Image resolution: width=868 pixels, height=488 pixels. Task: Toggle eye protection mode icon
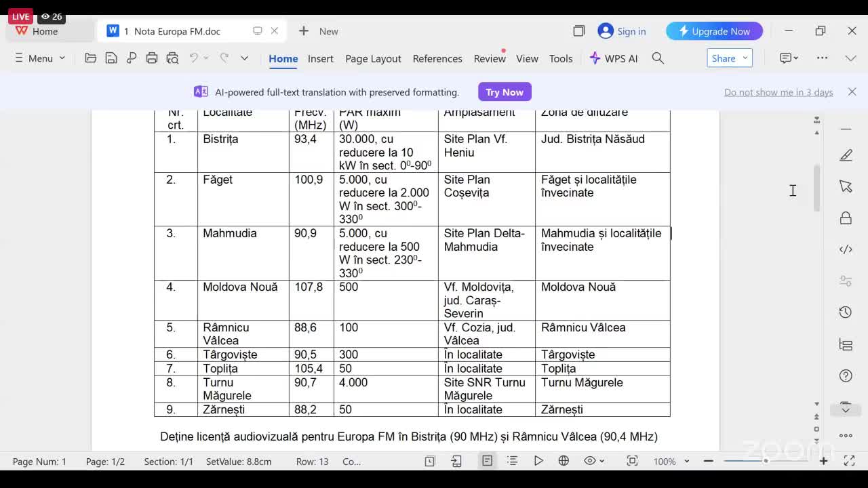tap(590, 461)
